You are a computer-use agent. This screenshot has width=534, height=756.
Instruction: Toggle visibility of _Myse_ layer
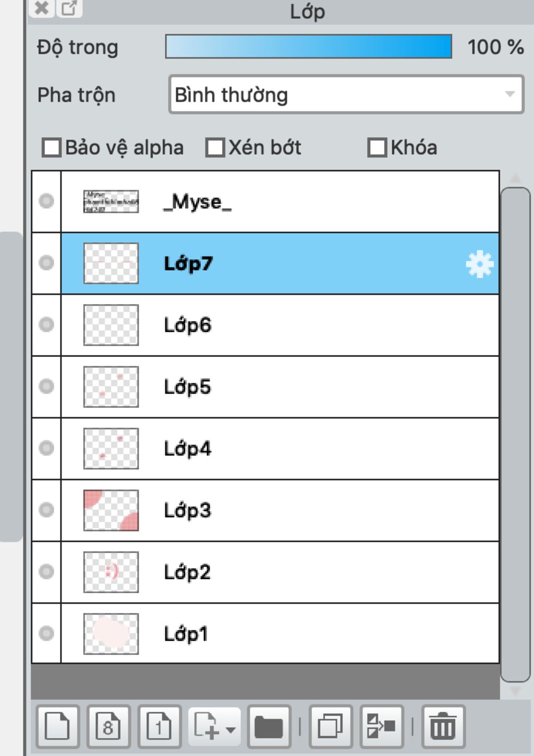coord(46,201)
